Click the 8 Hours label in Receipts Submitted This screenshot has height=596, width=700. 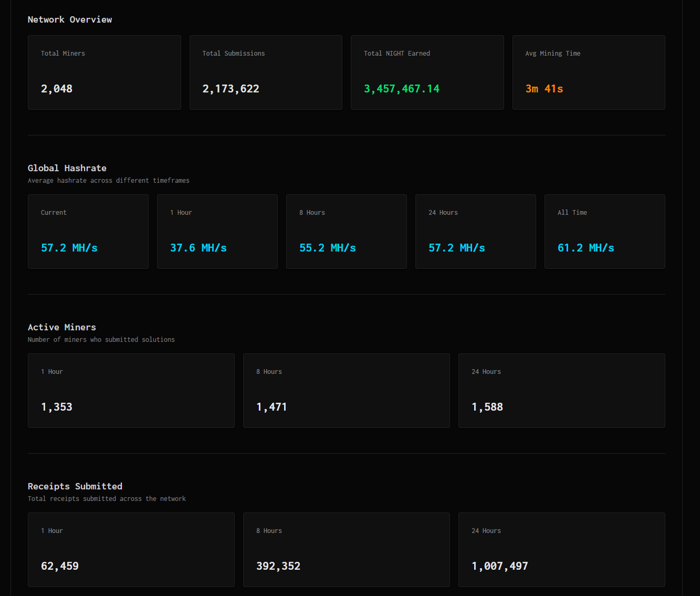(x=269, y=531)
